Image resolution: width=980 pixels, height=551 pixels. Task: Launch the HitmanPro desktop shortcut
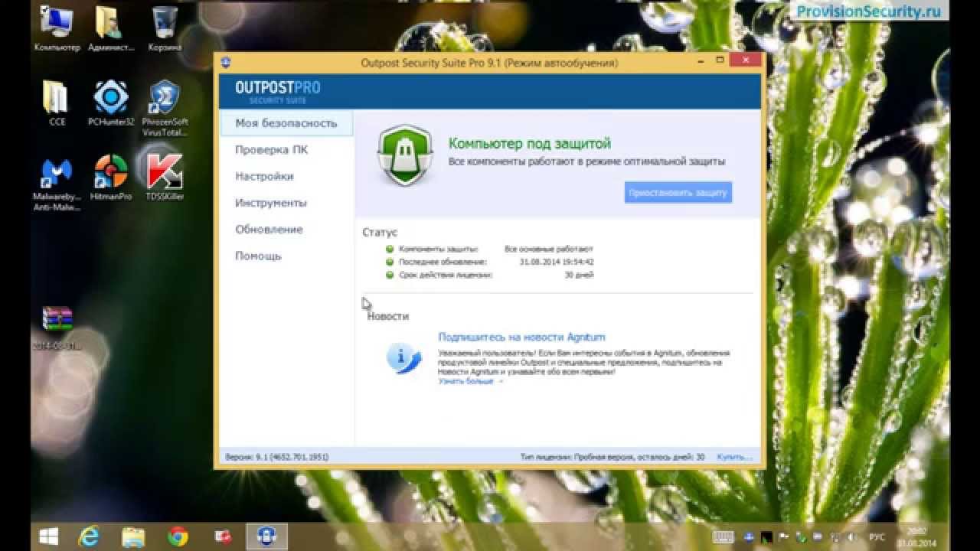pyautogui.click(x=111, y=178)
